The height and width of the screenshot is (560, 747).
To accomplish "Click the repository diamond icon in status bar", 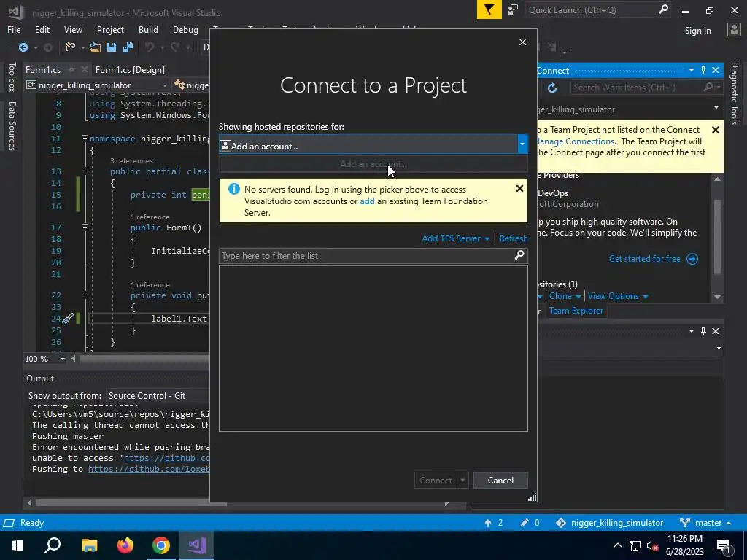I will tap(561, 523).
